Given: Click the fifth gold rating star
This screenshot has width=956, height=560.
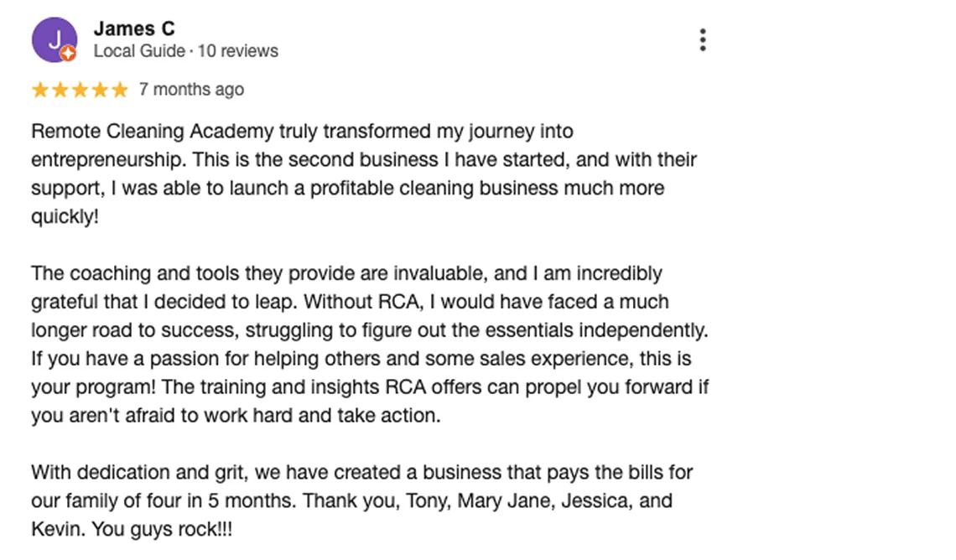Looking at the screenshot, I should (x=120, y=90).
